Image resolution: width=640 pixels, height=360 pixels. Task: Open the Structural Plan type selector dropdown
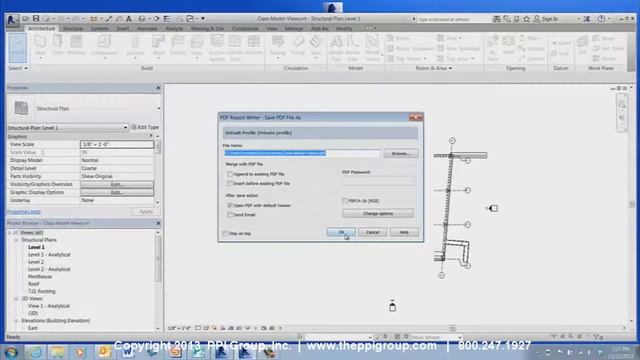click(x=159, y=109)
